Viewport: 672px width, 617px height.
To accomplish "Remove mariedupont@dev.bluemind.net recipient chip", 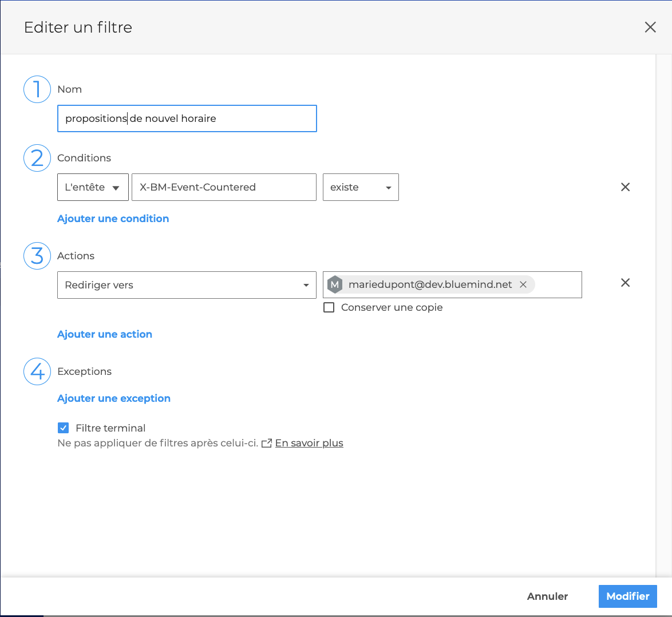I will (523, 284).
